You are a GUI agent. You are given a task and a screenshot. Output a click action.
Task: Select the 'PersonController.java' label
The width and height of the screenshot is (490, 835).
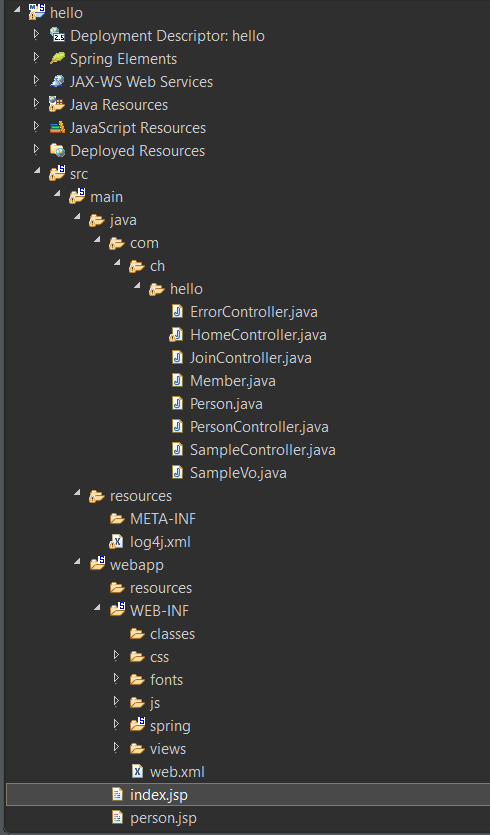(259, 427)
